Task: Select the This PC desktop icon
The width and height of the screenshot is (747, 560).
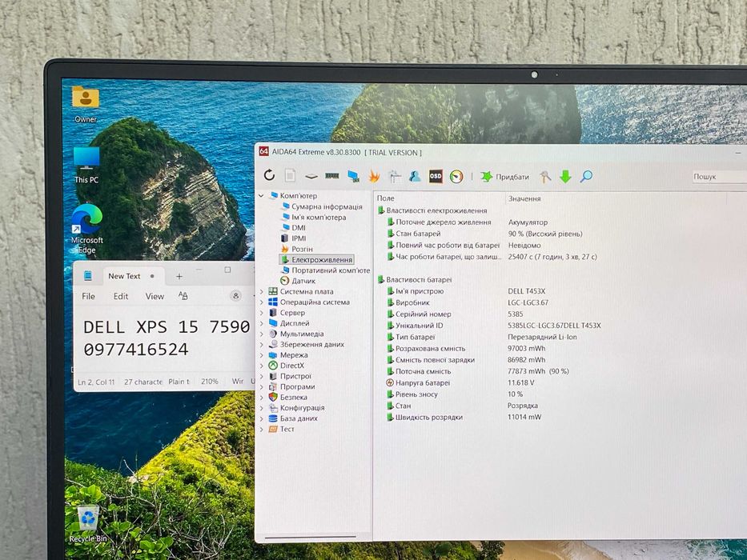Action: point(86,165)
